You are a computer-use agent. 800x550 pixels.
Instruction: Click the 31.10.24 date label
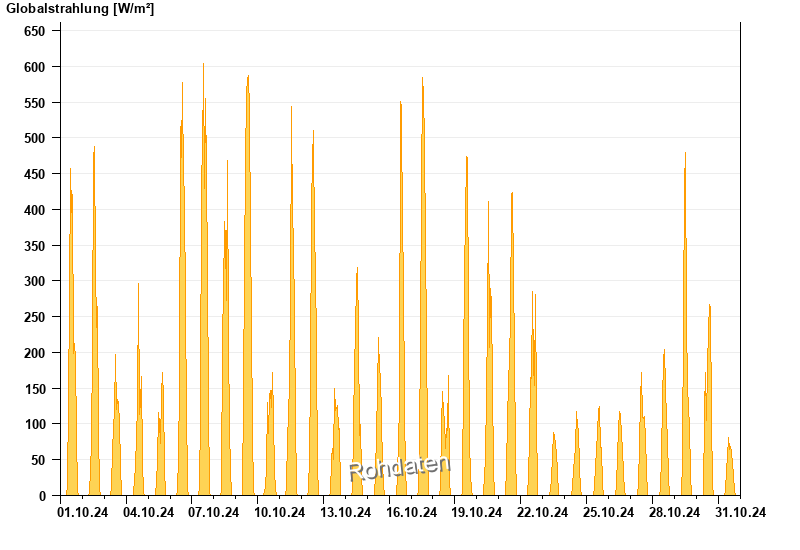(x=740, y=512)
